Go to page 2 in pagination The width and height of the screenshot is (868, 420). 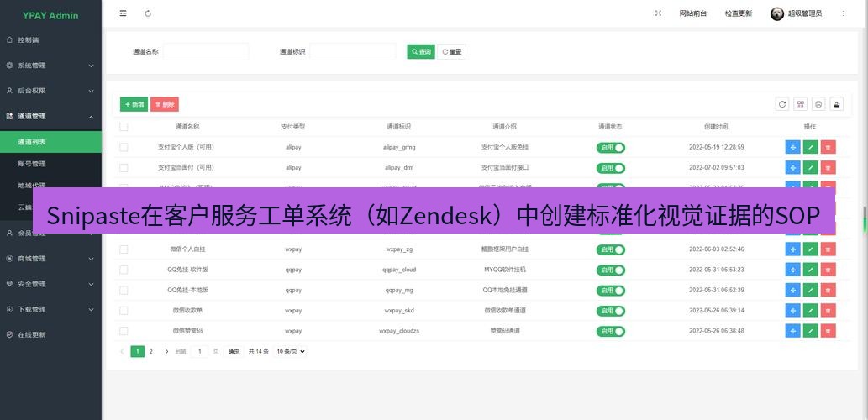pos(150,351)
